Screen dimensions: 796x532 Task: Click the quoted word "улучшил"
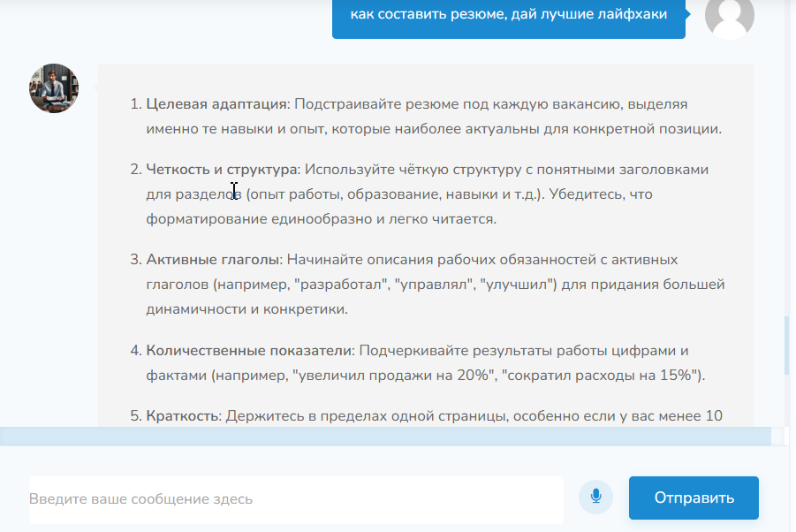(x=519, y=285)
